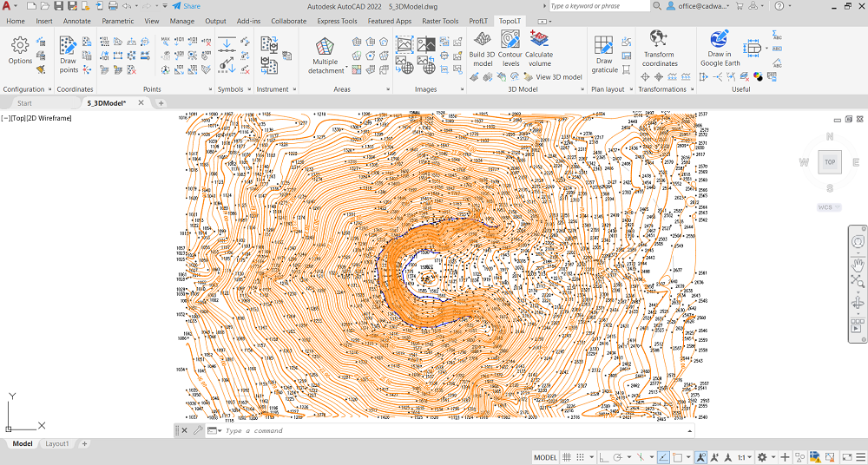Open the Autodesk App Store cart icon
Image resolution: width=868 pixels, height=465 pixels.
[740, 6]
